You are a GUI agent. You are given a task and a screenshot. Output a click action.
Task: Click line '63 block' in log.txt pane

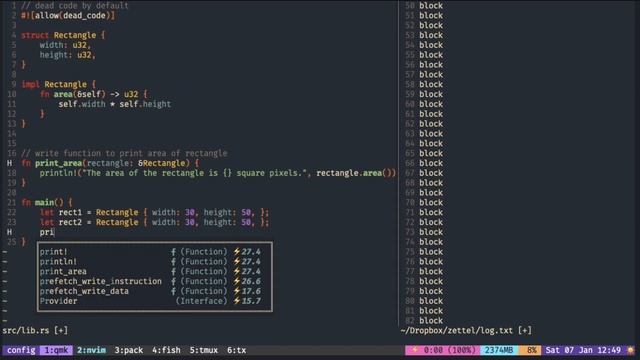pos(424,133)
